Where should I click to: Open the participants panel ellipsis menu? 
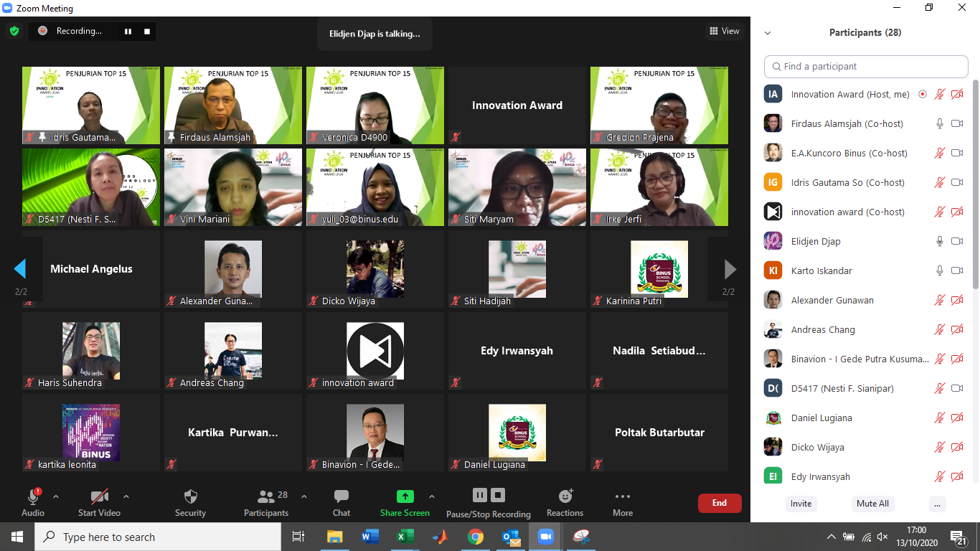click(x=937, y=504)
